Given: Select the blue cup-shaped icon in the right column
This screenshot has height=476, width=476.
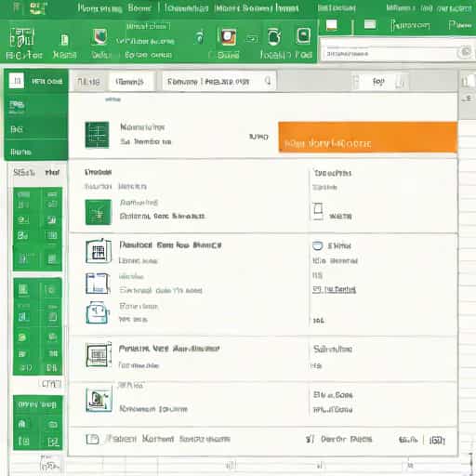Looking at the screenshot, I should coord(318,245).
